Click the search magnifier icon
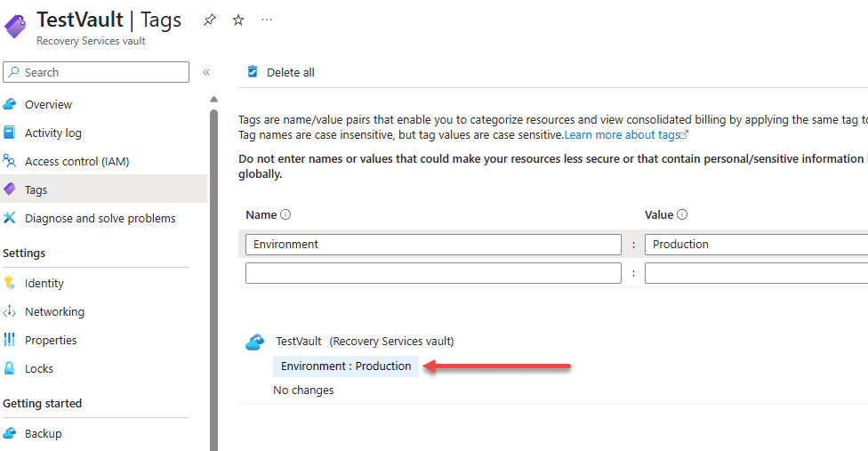 14,72
